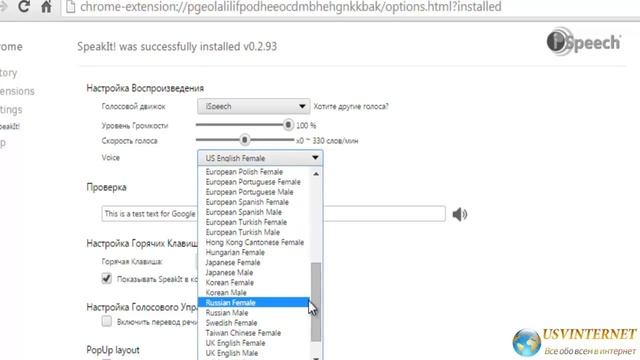Screen dimensions: 640x360
Task: Collapse the US English Female voice dropdown
Action: (x=260, y=158)
